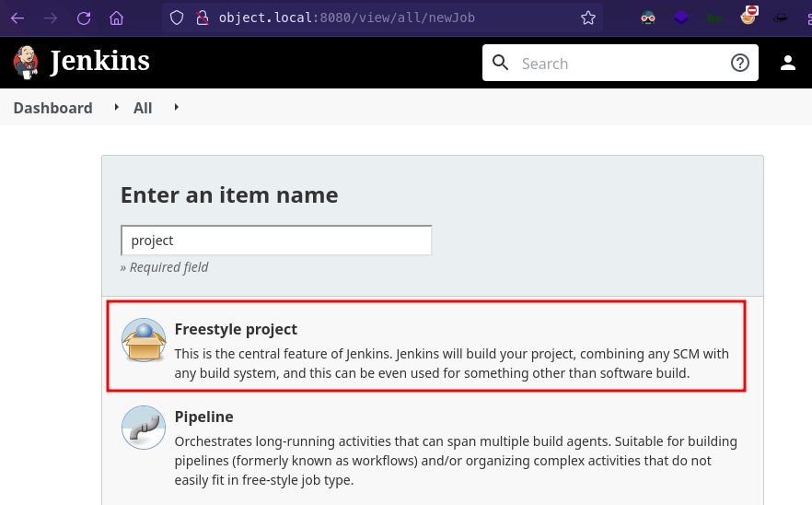Open the search help question mark icon
This screenshot has height=505, width=812.
(740, 63)
